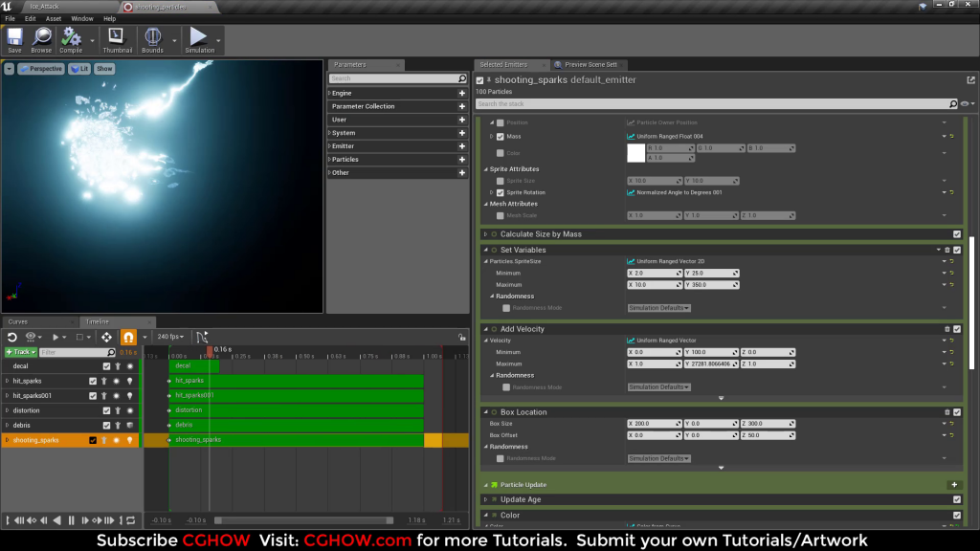Uncheck the Sprite Rotation checkbox
980x551 pixels.
(500, 193)
